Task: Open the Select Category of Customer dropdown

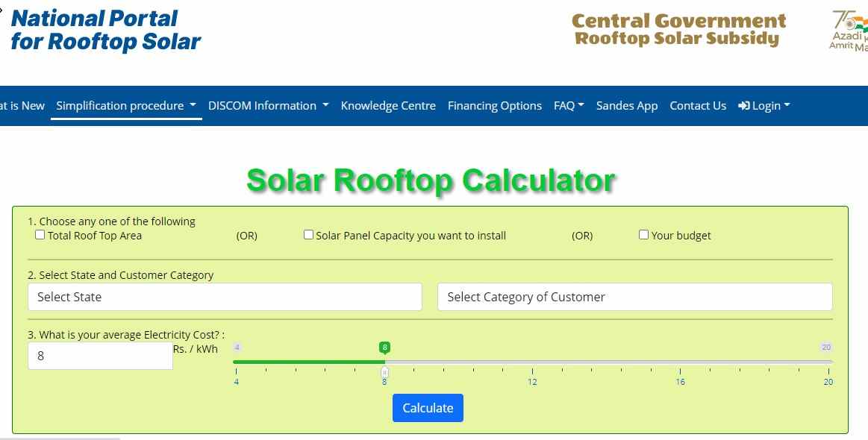Action: [634, 296]
